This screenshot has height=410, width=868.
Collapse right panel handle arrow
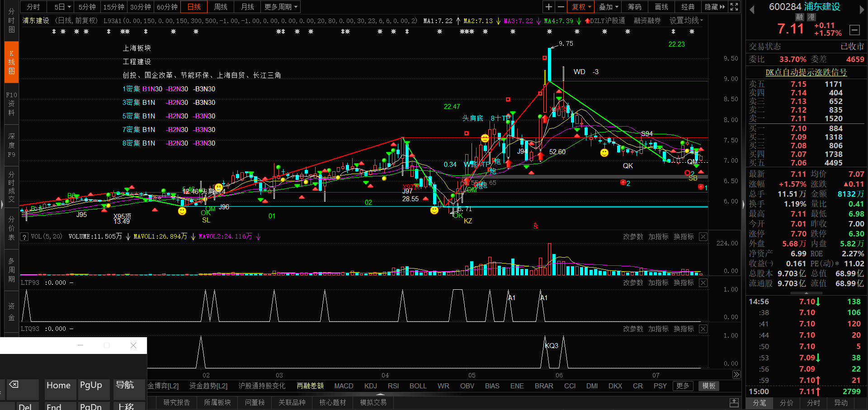[x=744, y=205]
